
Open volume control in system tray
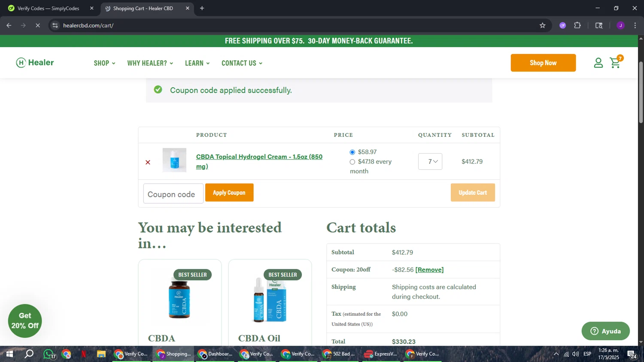point(575,354)
